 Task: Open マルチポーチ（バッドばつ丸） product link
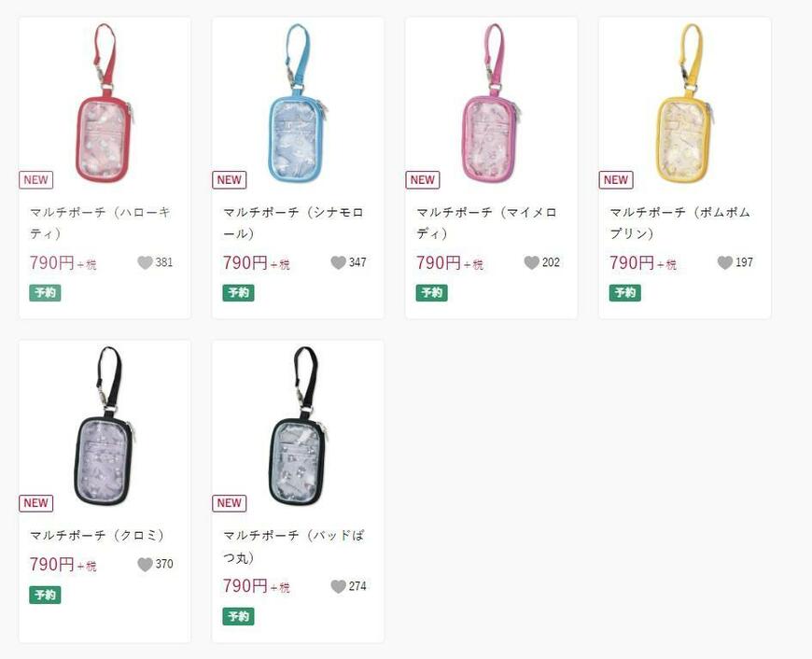[294, 547]
